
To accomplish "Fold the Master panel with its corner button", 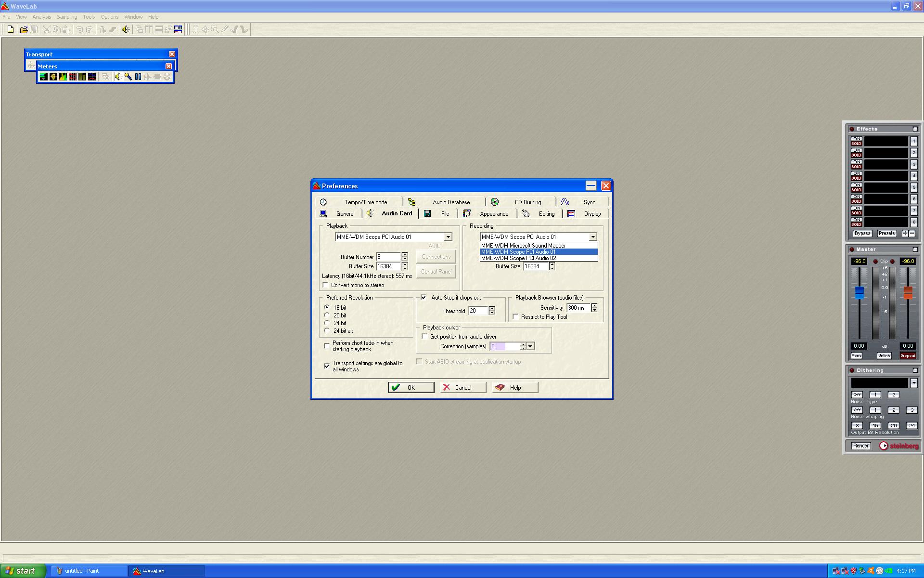I will click(915, 250).
